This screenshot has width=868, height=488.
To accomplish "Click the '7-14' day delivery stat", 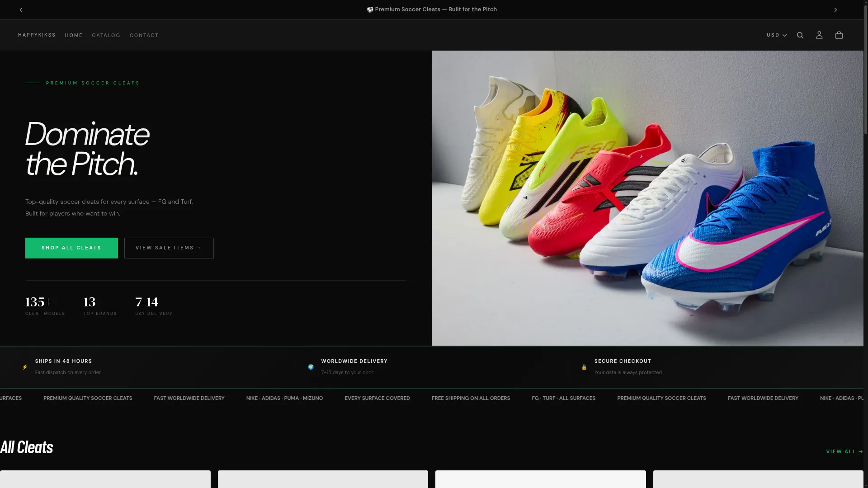I will tap(147, 302).
